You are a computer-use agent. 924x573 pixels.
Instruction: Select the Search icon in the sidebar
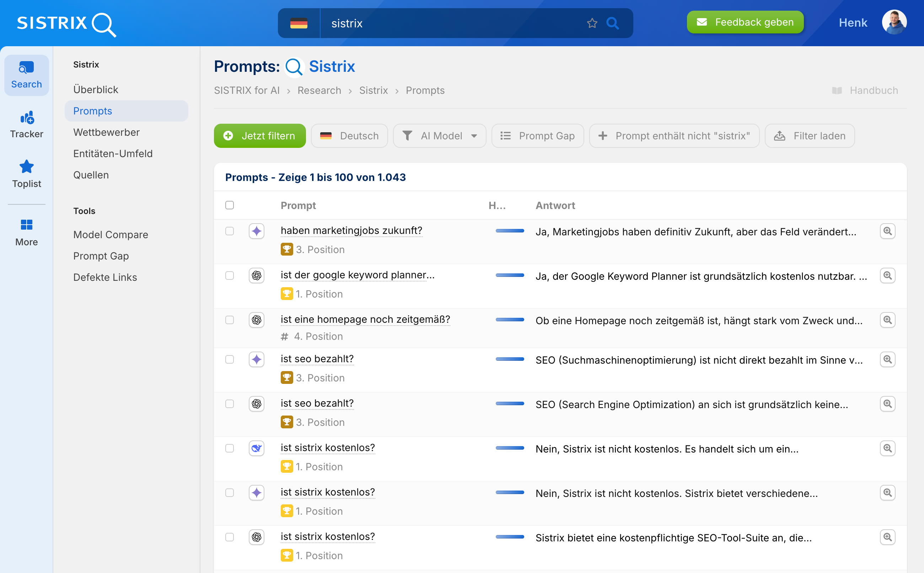tap(26, 74)
